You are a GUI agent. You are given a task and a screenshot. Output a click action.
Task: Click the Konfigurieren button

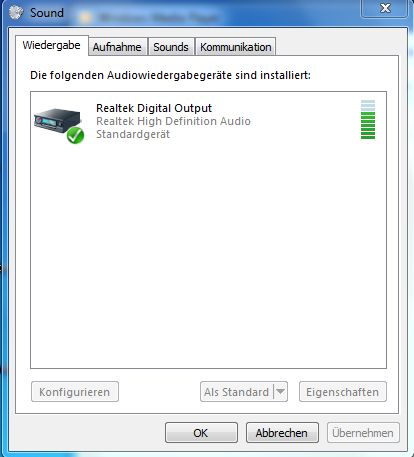point(75,392)
